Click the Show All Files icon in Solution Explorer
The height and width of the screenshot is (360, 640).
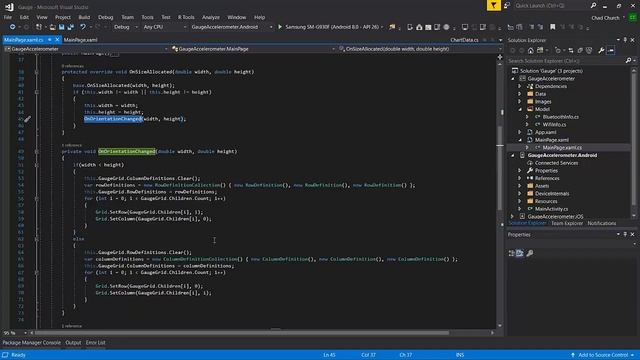pyautogui.click(x=589, y=50)
